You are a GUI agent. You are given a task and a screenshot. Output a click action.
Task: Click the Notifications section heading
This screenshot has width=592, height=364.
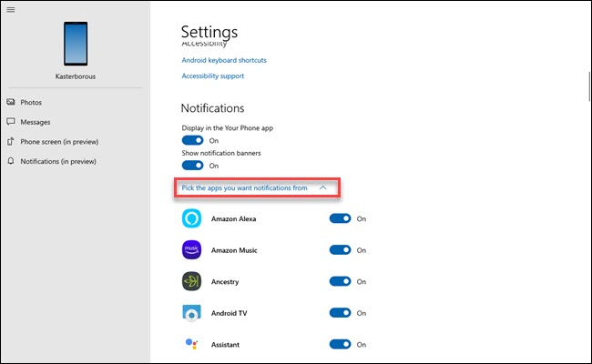pos(212,108)
